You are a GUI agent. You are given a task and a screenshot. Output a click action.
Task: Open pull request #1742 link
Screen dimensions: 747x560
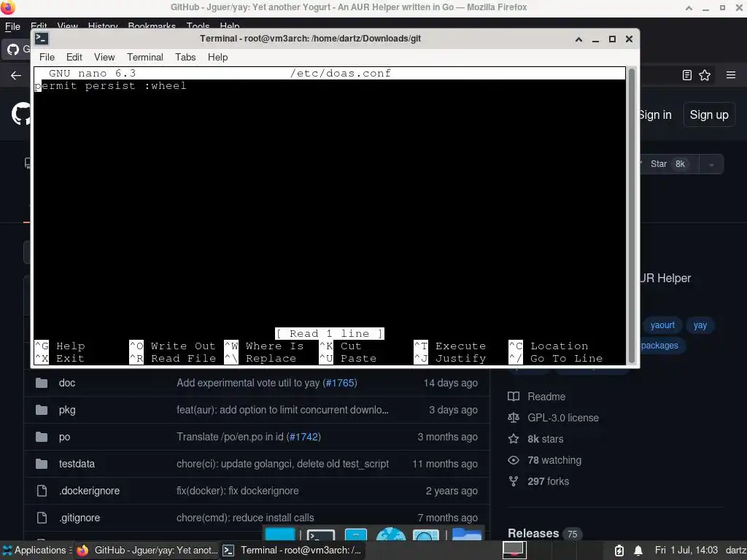(x=303, y=437)
